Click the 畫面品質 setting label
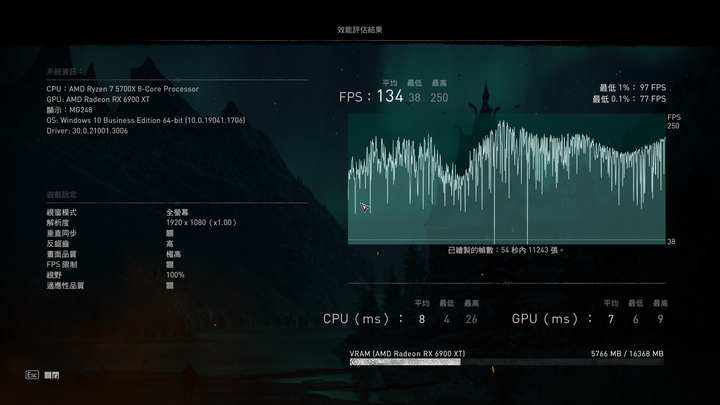This screenshot has height=405, width=720. 62,254
